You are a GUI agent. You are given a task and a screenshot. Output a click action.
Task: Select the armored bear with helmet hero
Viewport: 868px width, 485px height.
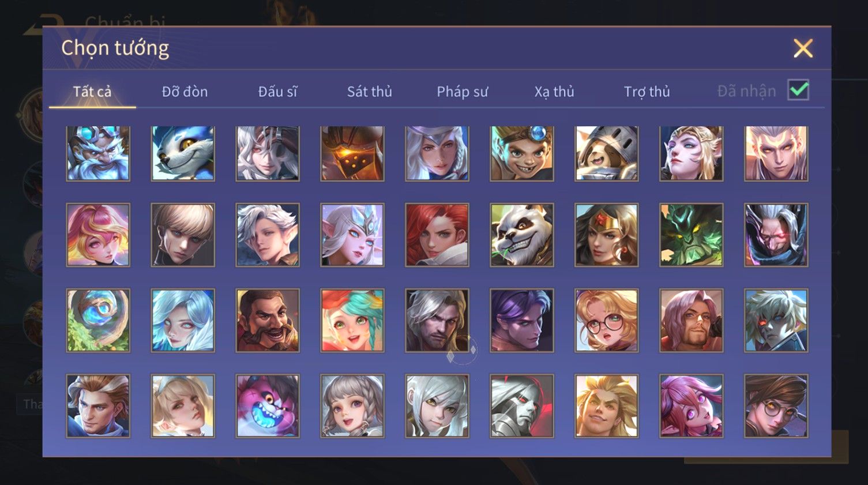pyautogui.click(x=607, y=153)
